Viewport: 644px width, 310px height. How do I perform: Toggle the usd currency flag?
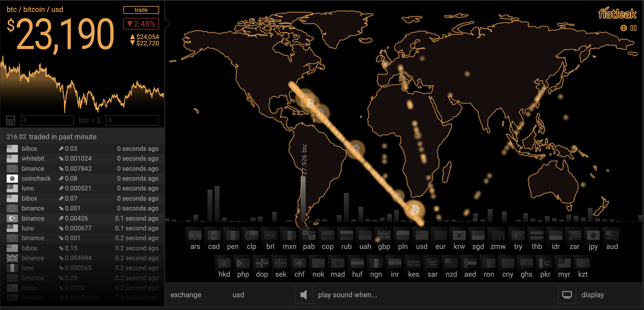click(422, 235)
